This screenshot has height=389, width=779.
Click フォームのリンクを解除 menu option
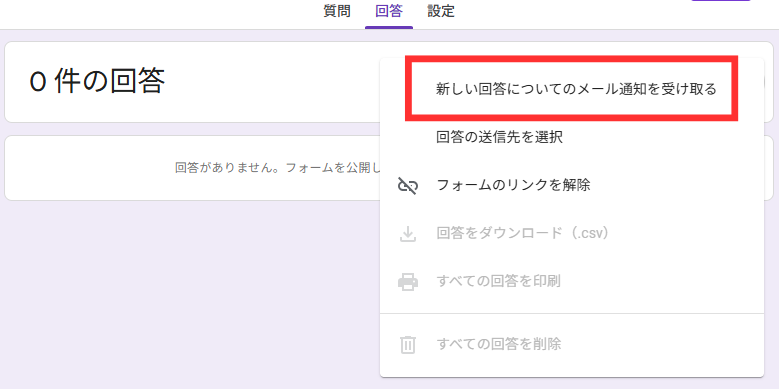(x=572, y=185)
